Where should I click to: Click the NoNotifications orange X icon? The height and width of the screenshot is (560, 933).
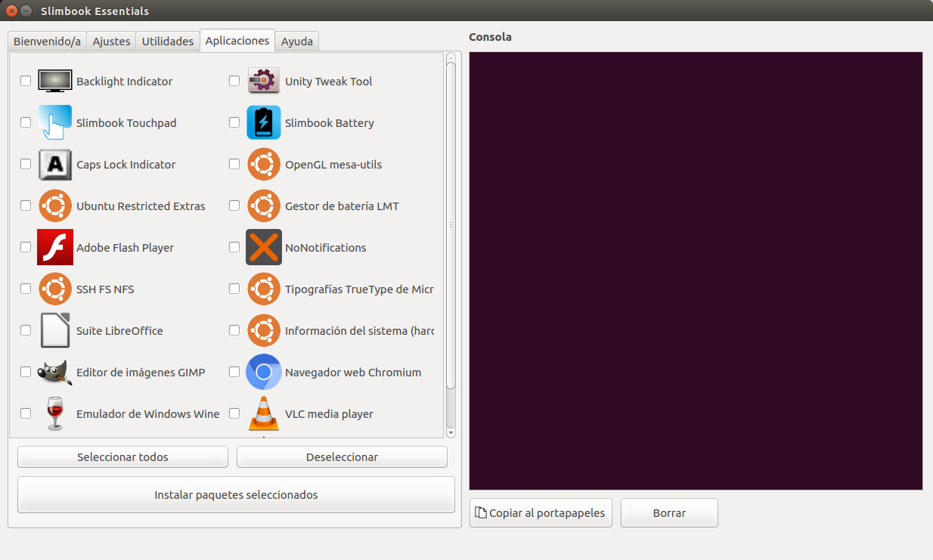[x=264, y=247]
